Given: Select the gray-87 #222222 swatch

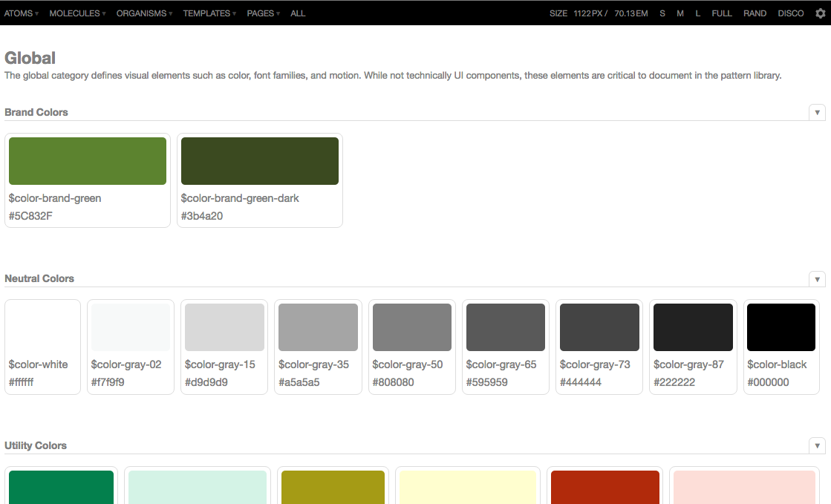Looking at the screenshot, I should pos(693,327).
